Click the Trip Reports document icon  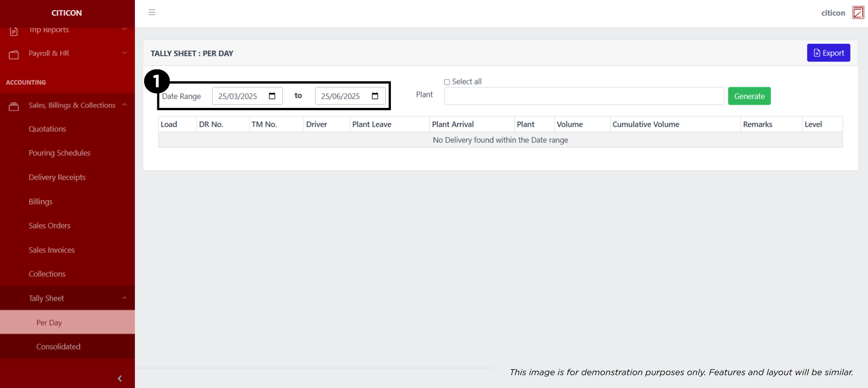pyautogui.click(x=14, y=31)
